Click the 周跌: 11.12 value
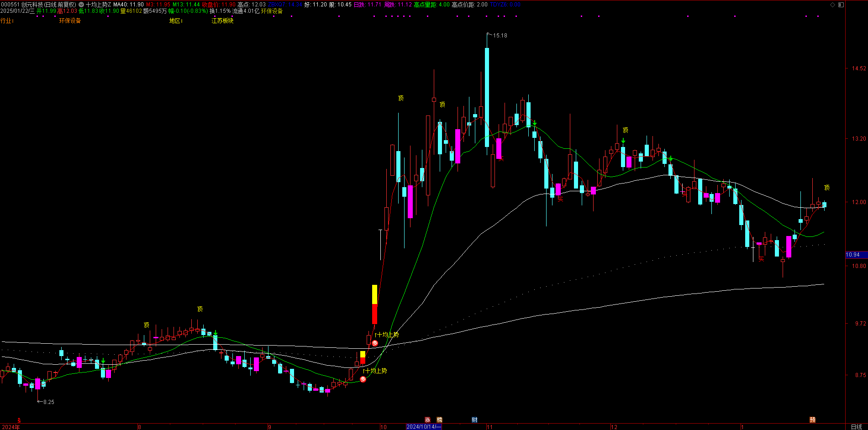Viewport: 868px width, 430px height. tap(398, 5)
